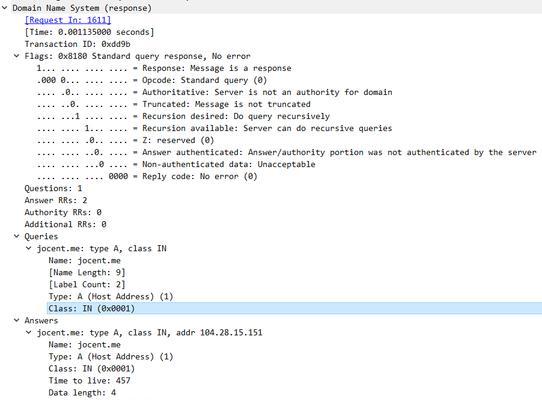Collapse the Queries section
542x400 pixels.
point(16,236)
